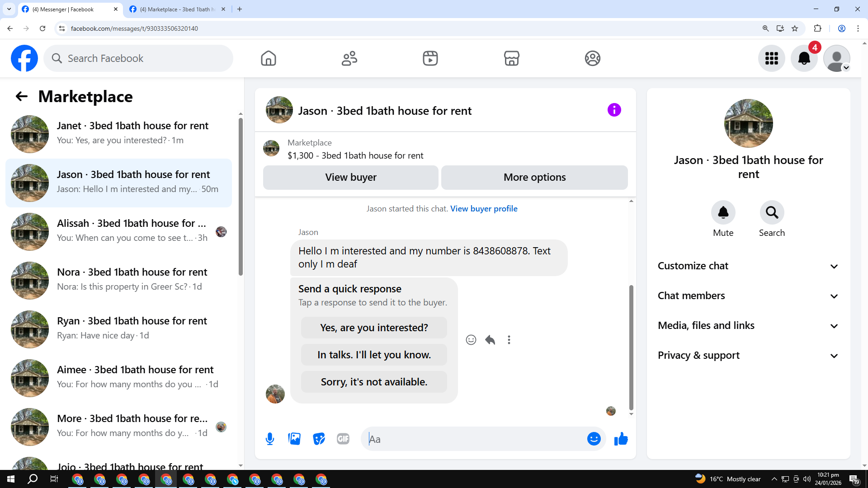Attach a photo using image icon

click(x=294, y=439)
